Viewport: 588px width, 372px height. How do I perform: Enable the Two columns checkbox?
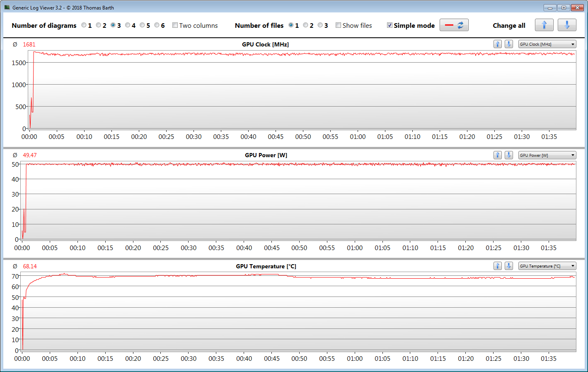click(x=175, y=25)
